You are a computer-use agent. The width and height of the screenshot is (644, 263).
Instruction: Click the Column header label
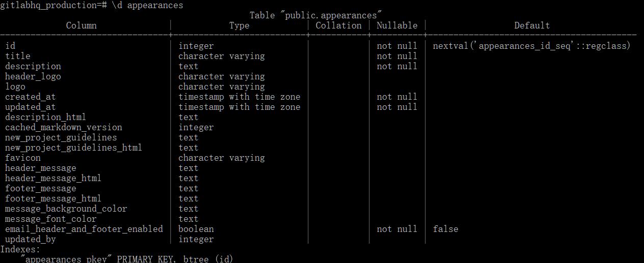click(81, 25)
